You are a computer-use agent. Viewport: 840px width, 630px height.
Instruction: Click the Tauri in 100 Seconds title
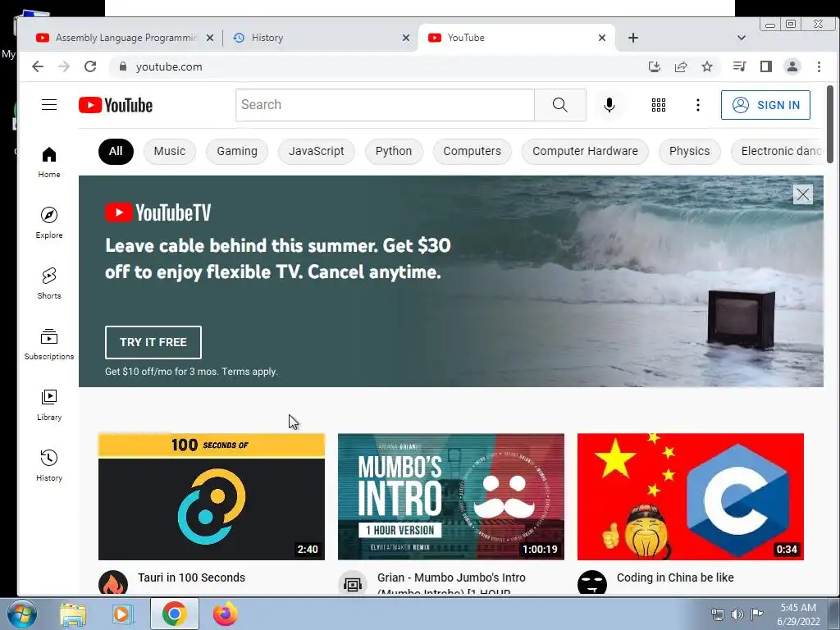(x=191, y=577)
